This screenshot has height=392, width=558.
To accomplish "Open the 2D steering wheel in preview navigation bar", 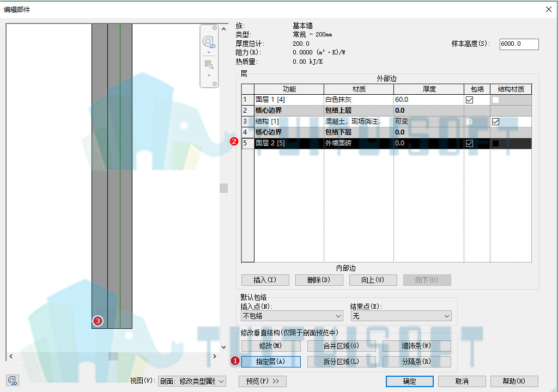I will point(209,42).
